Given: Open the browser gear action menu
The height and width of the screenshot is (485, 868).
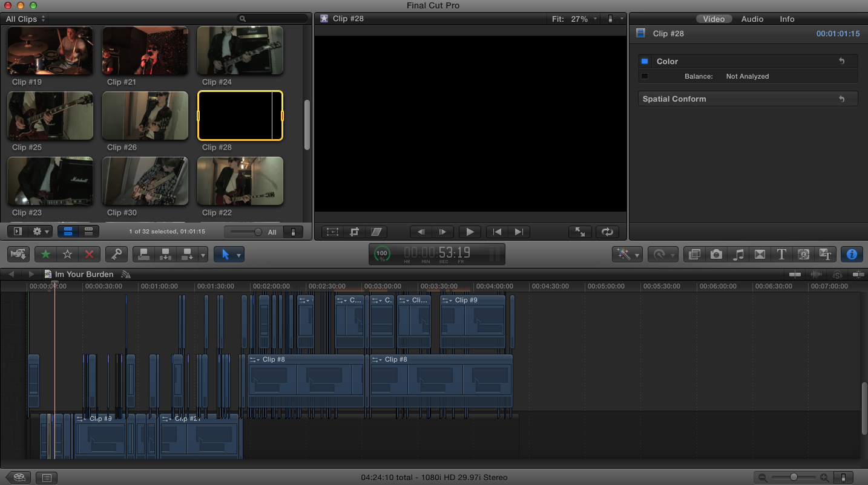Looking at the screenshot, I should pyautogui.click(x=41, y=231).
